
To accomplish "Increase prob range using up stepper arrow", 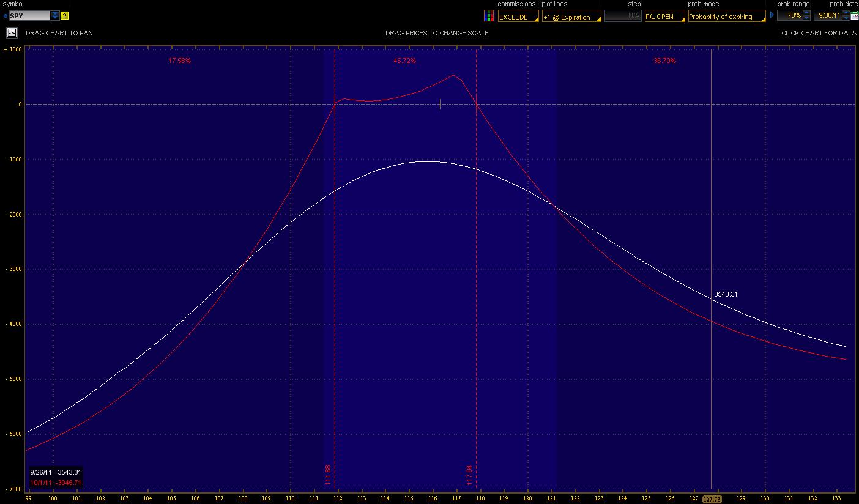I will pyautogui.click(x=806, y=13).
